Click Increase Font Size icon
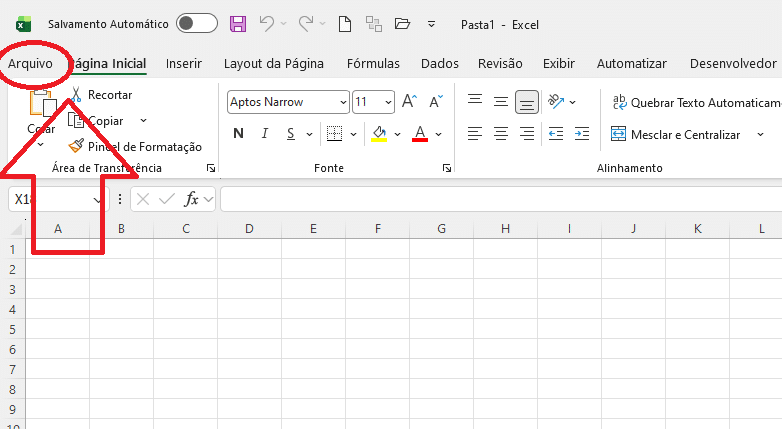This screenshot has width=782, height=429. tap(409, 102)
